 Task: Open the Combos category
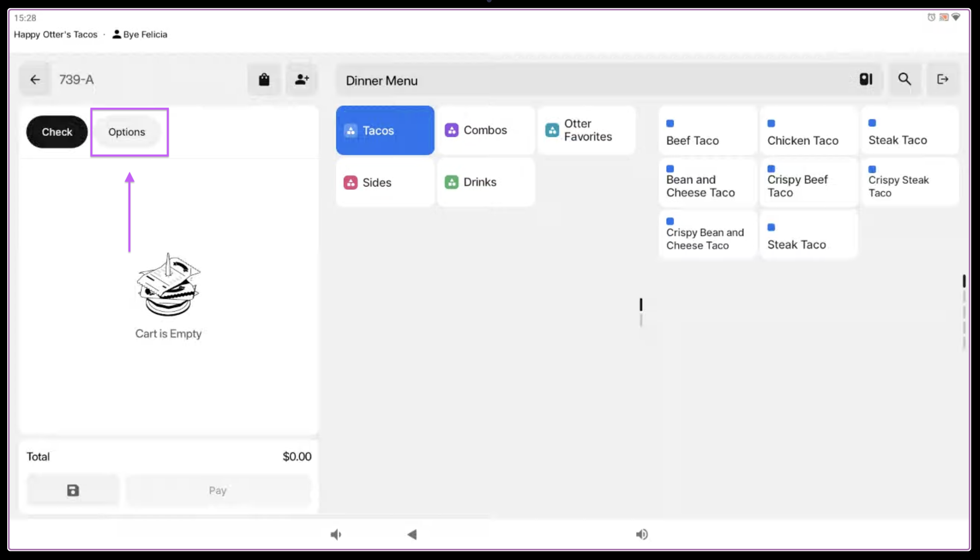click(x=485, y=130)
